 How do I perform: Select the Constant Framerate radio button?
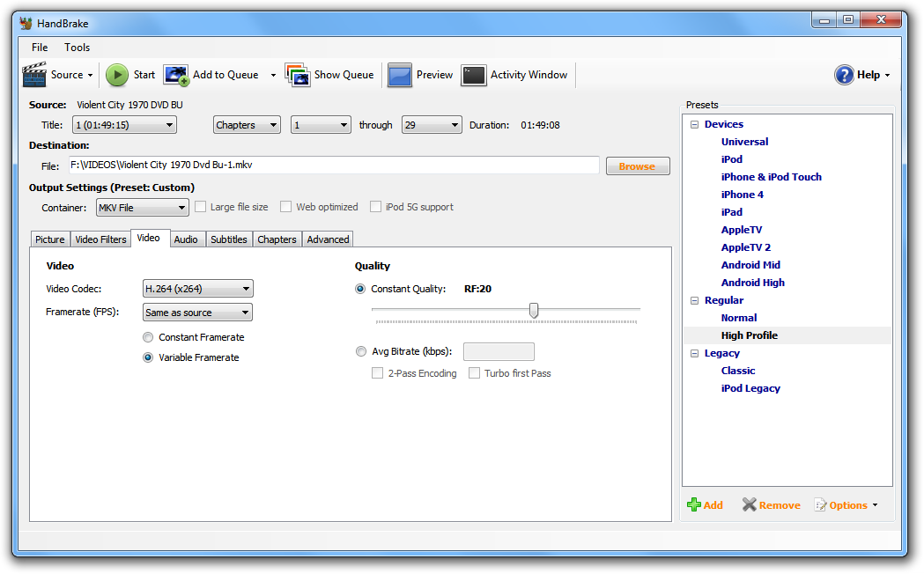click(x=148, y=337)
